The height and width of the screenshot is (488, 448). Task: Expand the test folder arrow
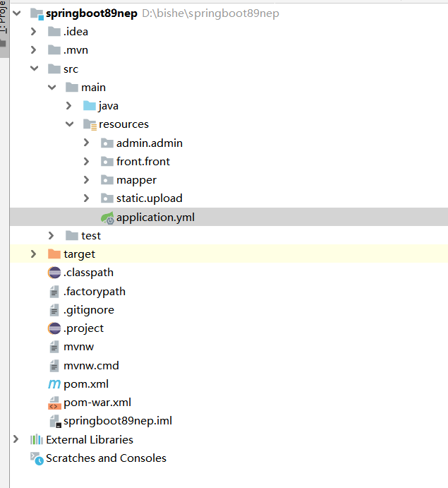[x=51, y=236]
